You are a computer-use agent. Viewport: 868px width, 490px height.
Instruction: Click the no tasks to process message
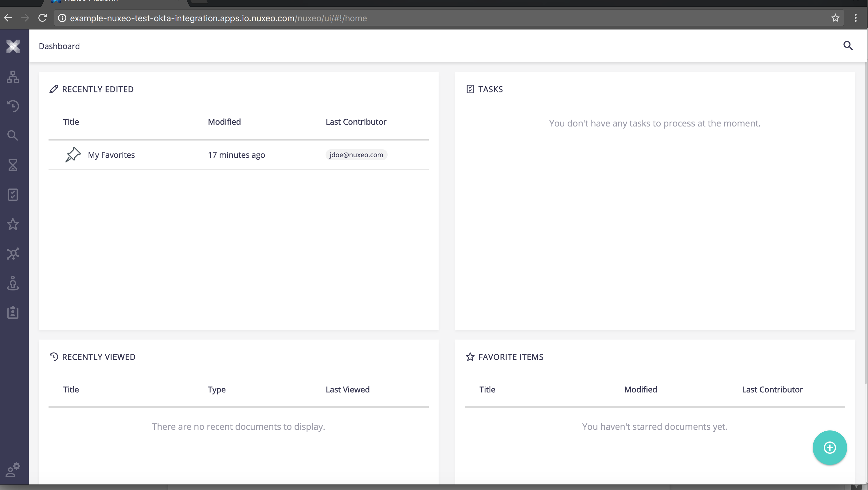(x=654, y=123)
